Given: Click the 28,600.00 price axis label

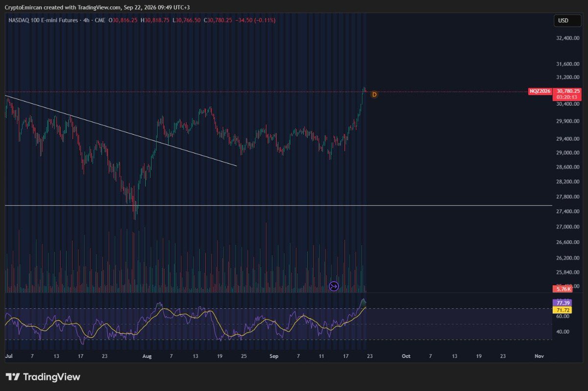Looking at the screenshot, I should point(568,167).
